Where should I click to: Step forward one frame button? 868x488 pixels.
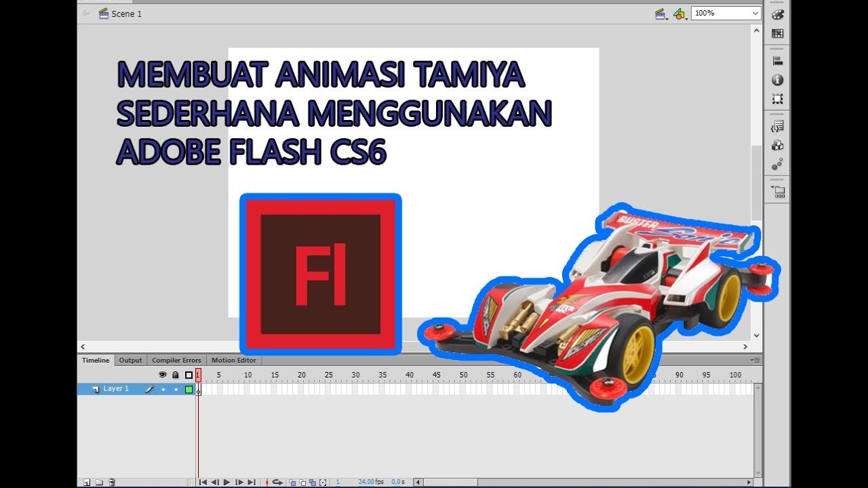[239, 483]
